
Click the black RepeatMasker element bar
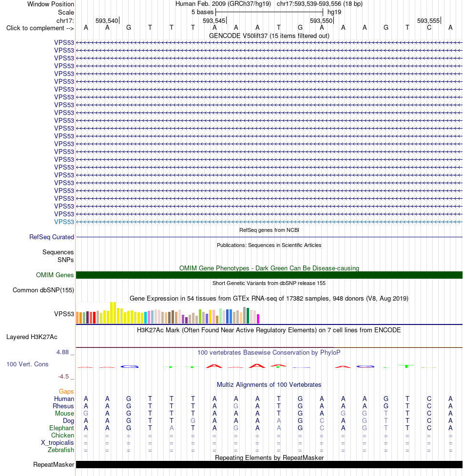269,465
